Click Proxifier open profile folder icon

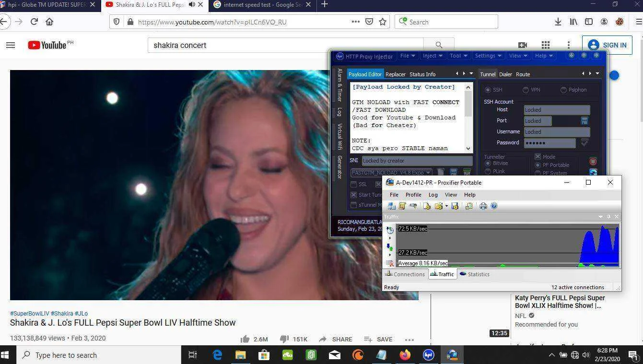click(x=438, y=206)
